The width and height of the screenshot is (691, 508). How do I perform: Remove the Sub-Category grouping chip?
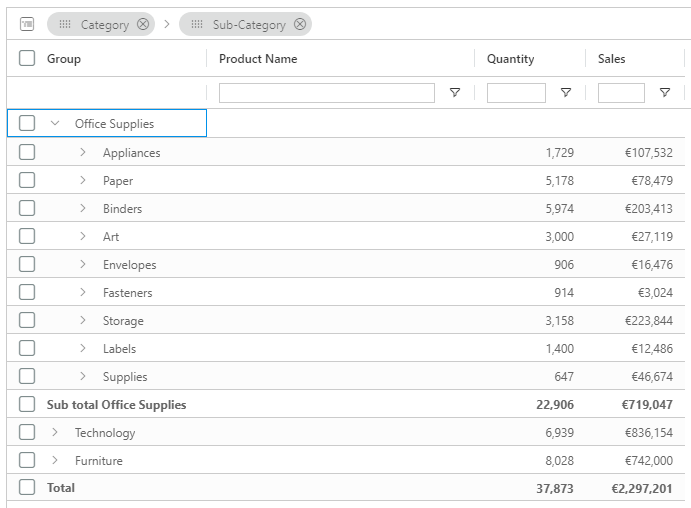[x=300, y=24]
